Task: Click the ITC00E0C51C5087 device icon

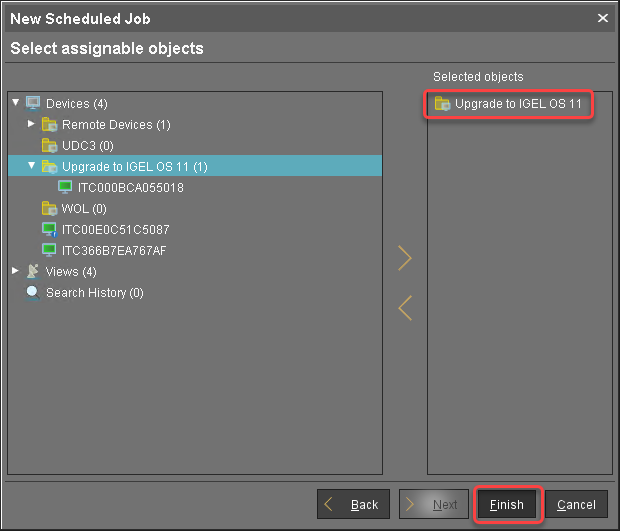Action: pos(49,230)
